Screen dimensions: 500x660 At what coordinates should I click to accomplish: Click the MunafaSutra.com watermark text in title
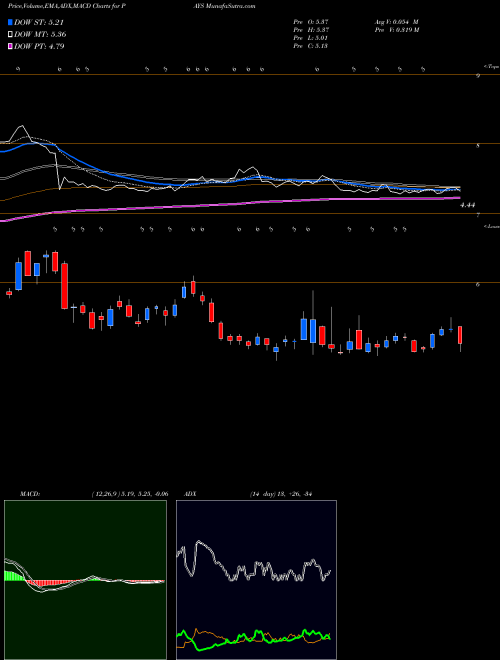pyautogui.click(x=231, y=6)
